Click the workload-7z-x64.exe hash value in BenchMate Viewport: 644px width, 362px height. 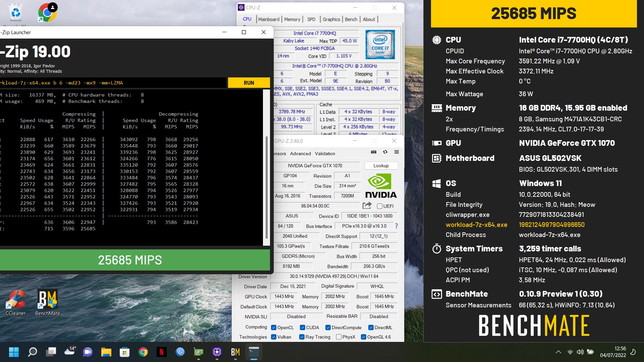(551, 225)
